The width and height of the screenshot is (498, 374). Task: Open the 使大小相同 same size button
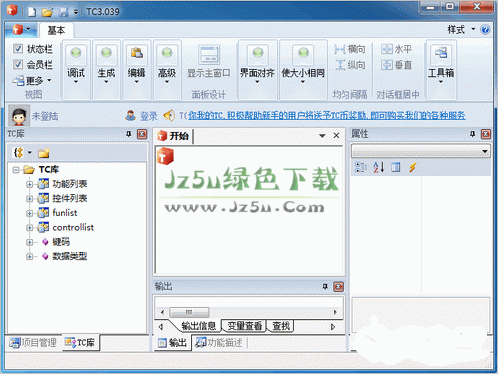pyautogui.click(x=303, y=70)
